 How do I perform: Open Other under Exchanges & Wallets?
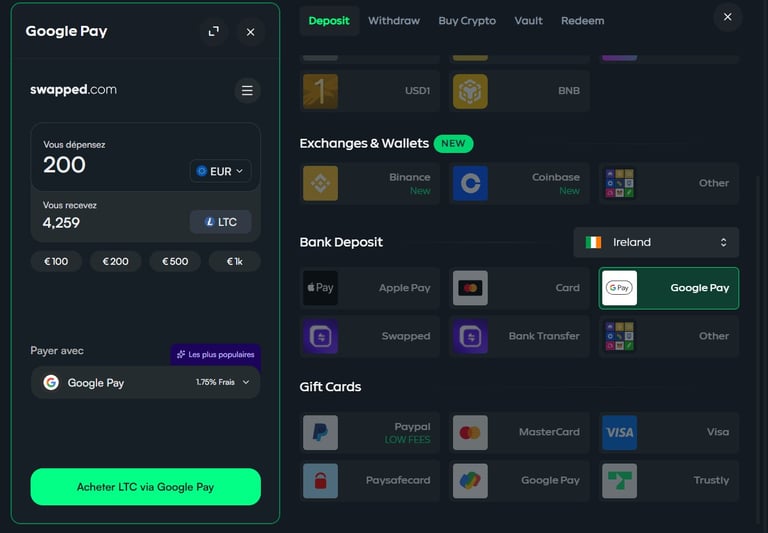click(x=669, y=183)
